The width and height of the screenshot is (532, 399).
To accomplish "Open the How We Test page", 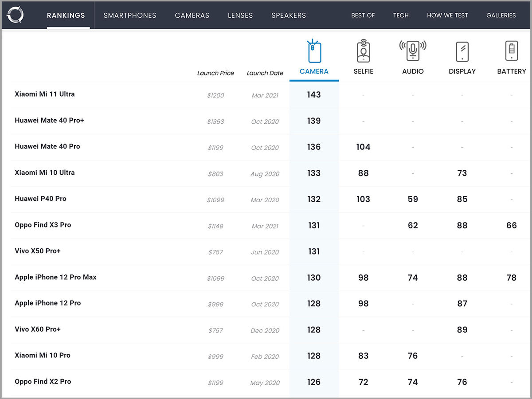I will click(x=447, y=15).
